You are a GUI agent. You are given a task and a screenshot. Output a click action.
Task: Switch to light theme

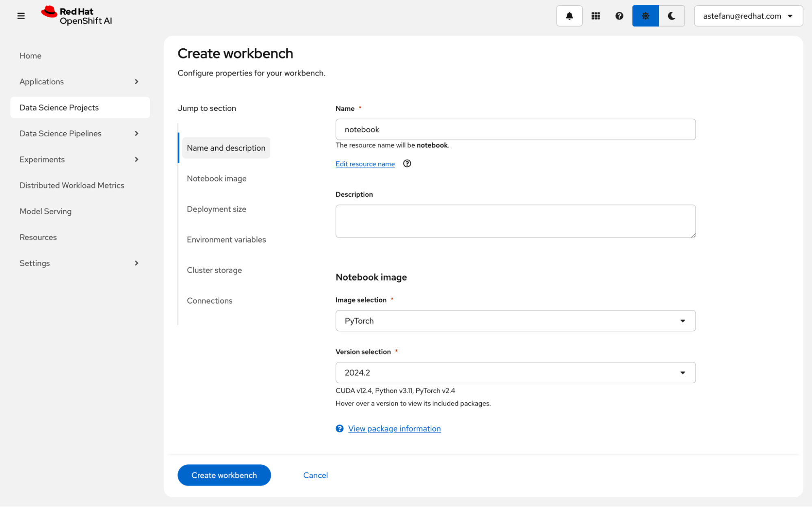coord(645,16)
